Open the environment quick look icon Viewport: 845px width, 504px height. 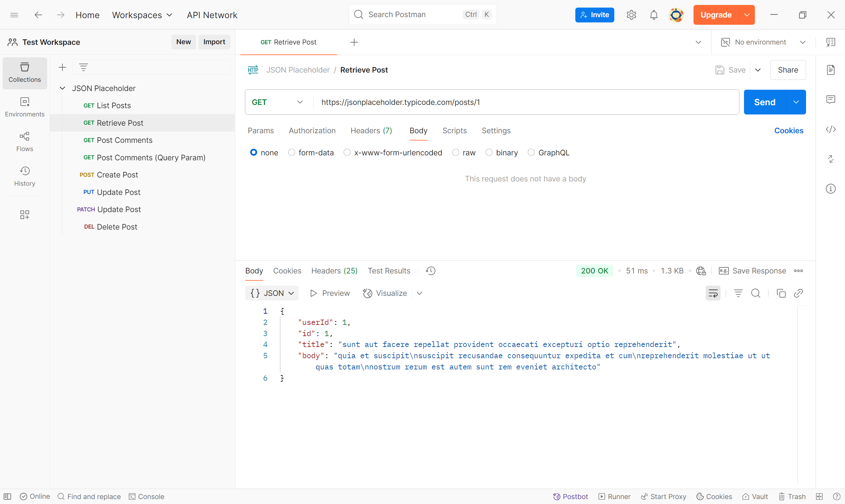pos(831,42)
